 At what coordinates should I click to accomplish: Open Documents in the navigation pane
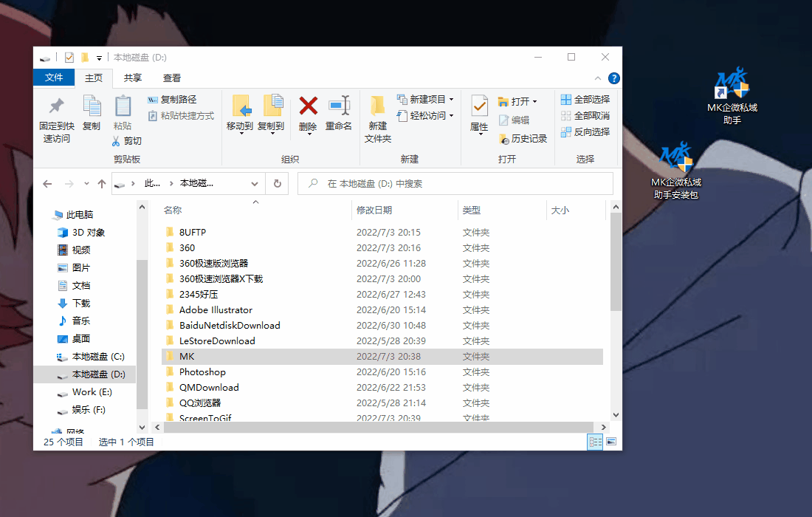click(x=74, y=285)
